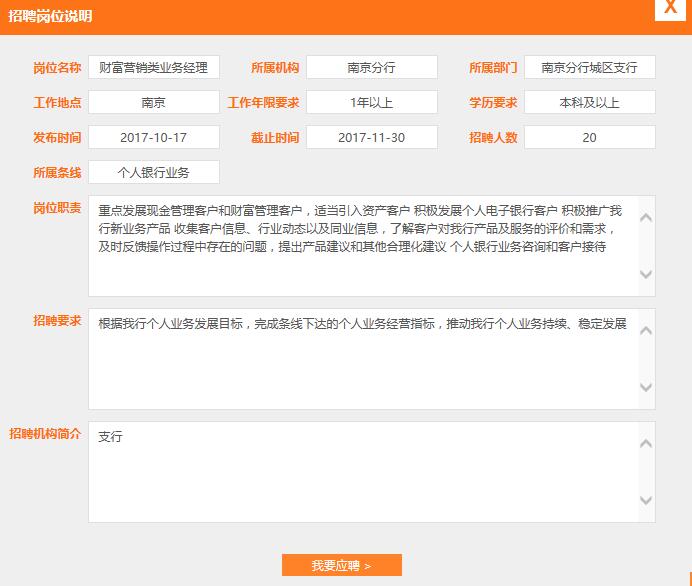692x586 pixels.
Task: Click the 岗位名称 field showing 财富营销类业务经理
Action: (153, 67)
